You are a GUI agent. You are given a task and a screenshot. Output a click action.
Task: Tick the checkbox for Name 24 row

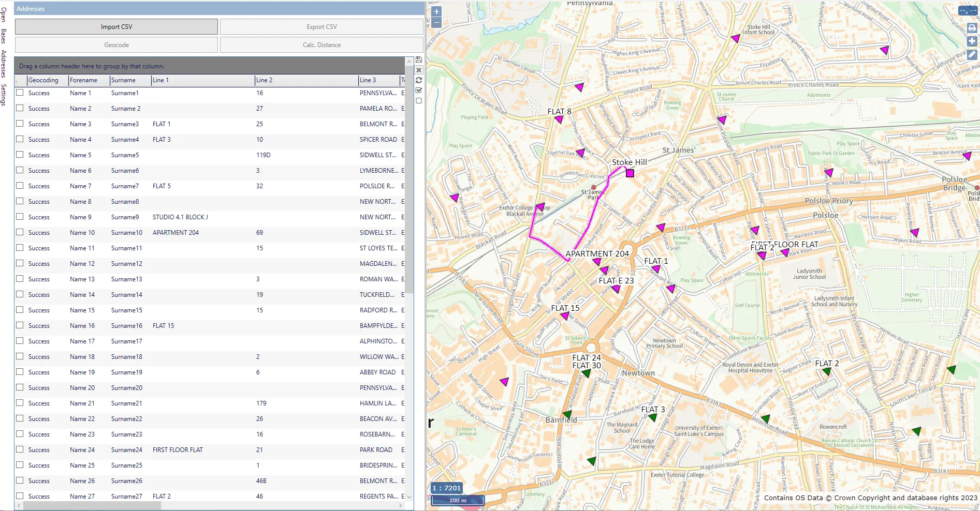pyautogui.click(x=20, y=449)
